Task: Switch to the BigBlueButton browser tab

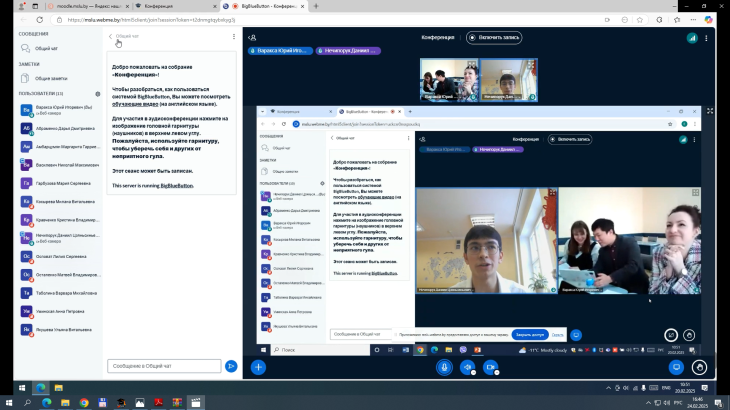Action: click(x=264, y=6)
